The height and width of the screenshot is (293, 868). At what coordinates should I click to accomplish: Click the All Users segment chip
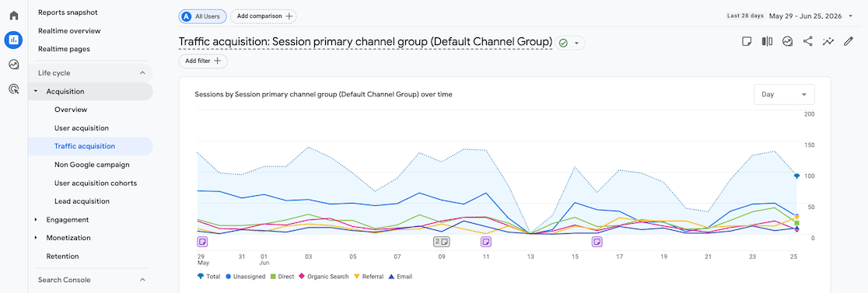pos(202,16)
